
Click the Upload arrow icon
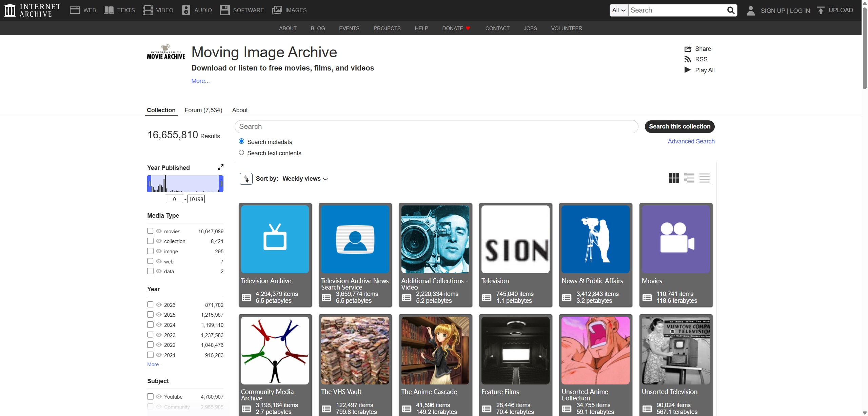point(821,11)
